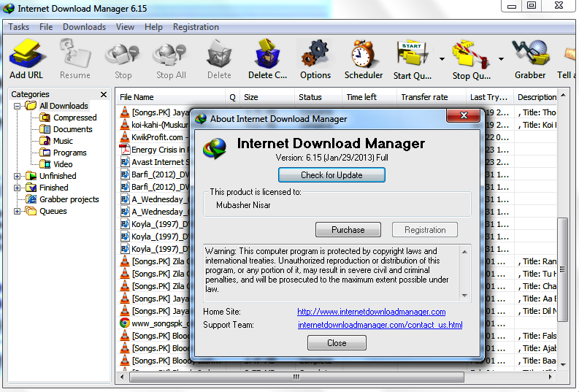Open the Tasks menu

coord(18,27)
